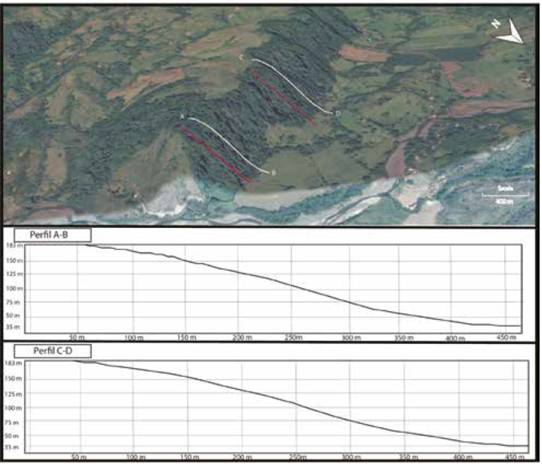Screen dimensions: 542x464
Task: Click the 50 m distance tick on Perfil A-B
Action: pos(77,337)
